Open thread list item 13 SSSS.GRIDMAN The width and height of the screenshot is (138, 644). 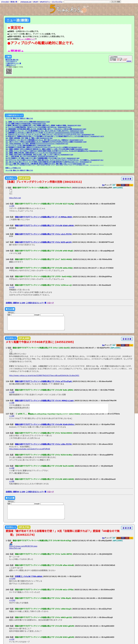pos(37,144)
